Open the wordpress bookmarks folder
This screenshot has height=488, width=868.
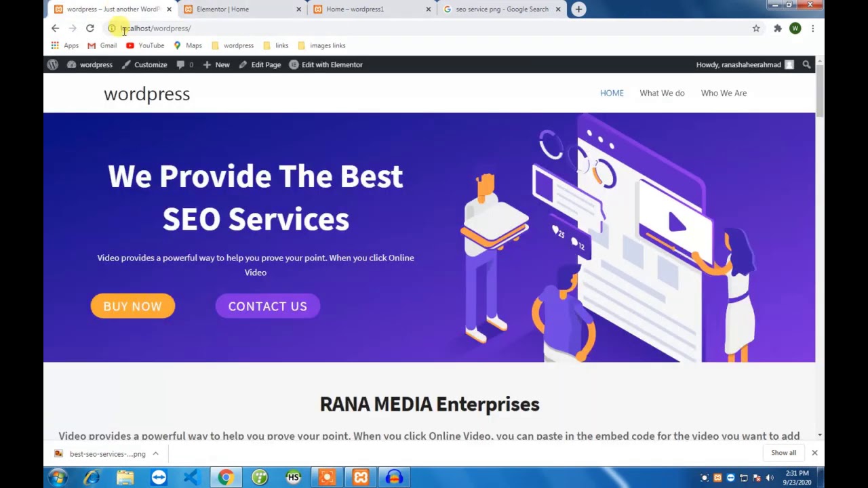coord(233,45)
